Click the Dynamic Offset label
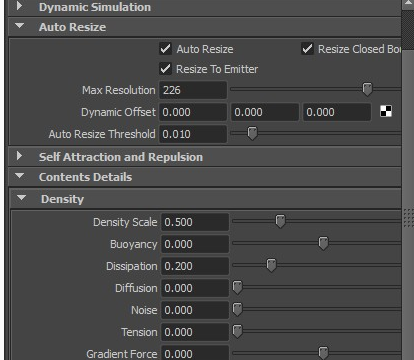This screenshot has width=414, height=360. [x=118, y=112]
